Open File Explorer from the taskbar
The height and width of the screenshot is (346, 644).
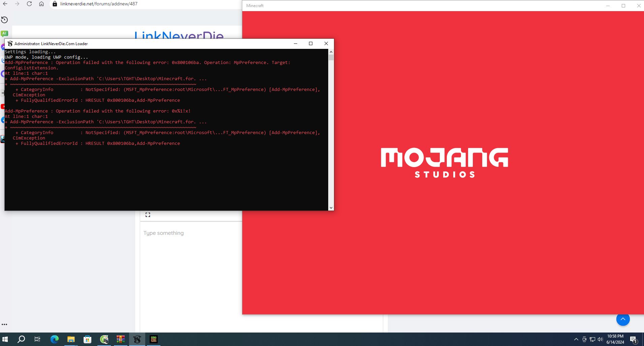(x=71, y=339)
